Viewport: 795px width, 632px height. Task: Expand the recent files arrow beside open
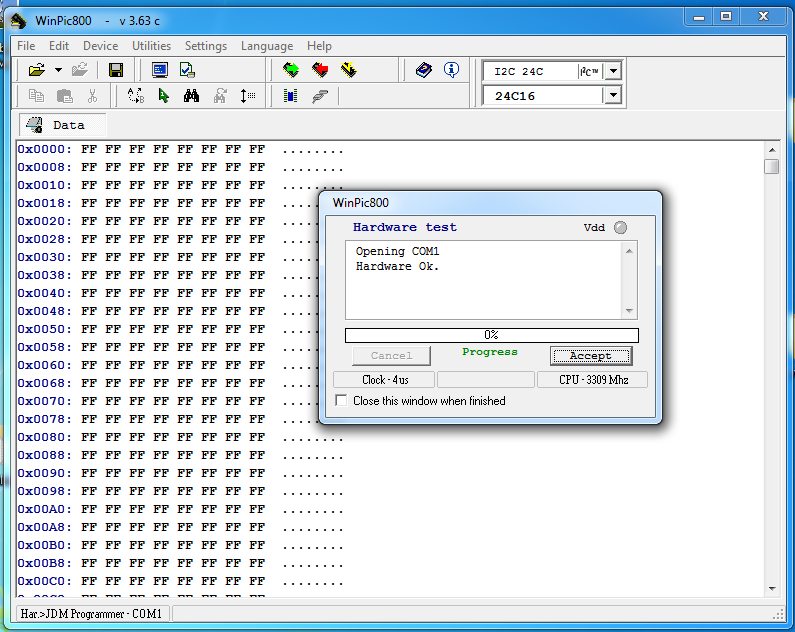pos(58,70)
